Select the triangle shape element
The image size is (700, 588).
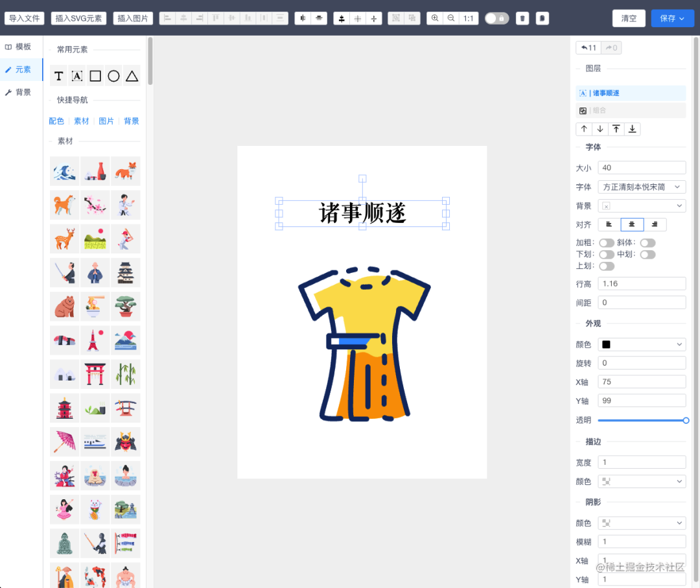pos(132,76)
